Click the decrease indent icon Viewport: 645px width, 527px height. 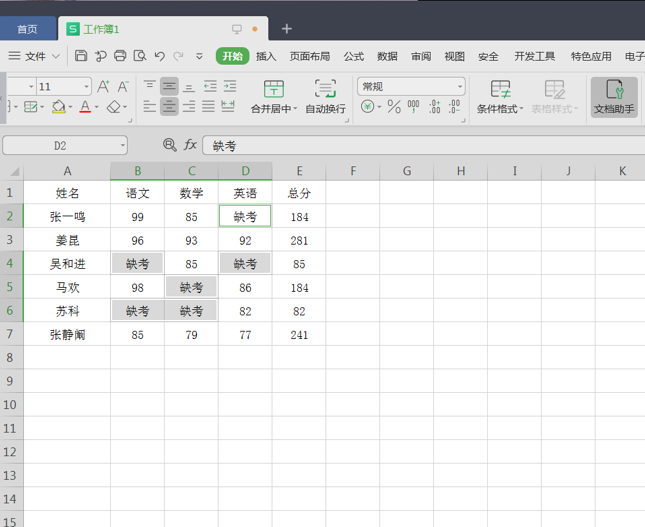click(210, 86)
